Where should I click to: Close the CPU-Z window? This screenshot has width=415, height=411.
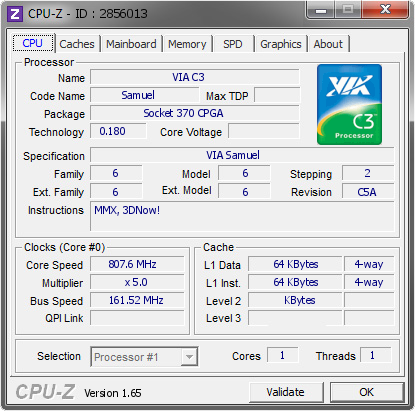385,10
